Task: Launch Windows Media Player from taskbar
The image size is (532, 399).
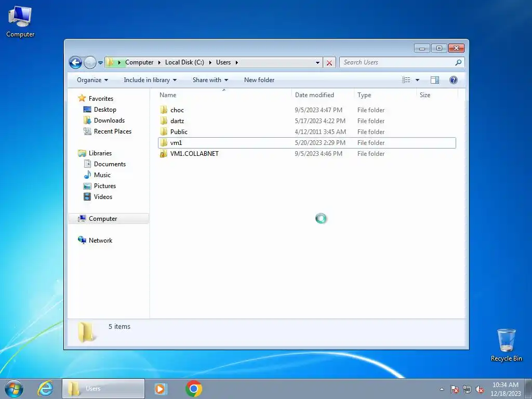Action: pos(160,389)
